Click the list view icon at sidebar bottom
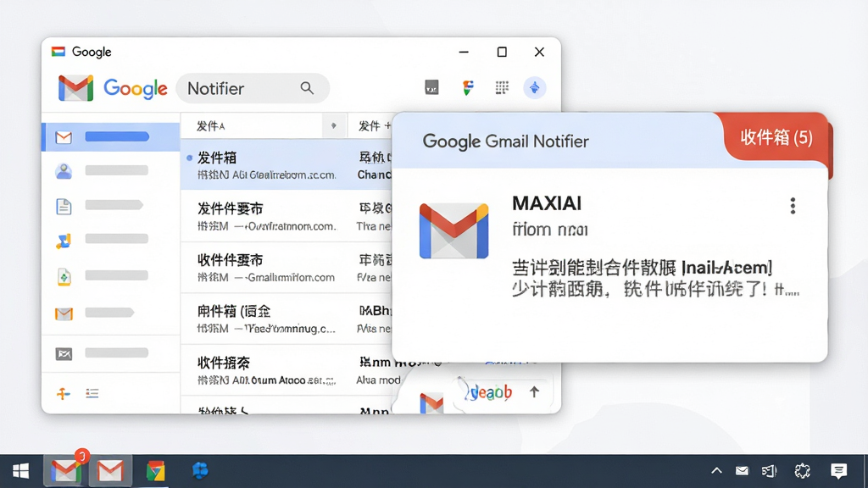The image size is (868, 488). point(92,393)
